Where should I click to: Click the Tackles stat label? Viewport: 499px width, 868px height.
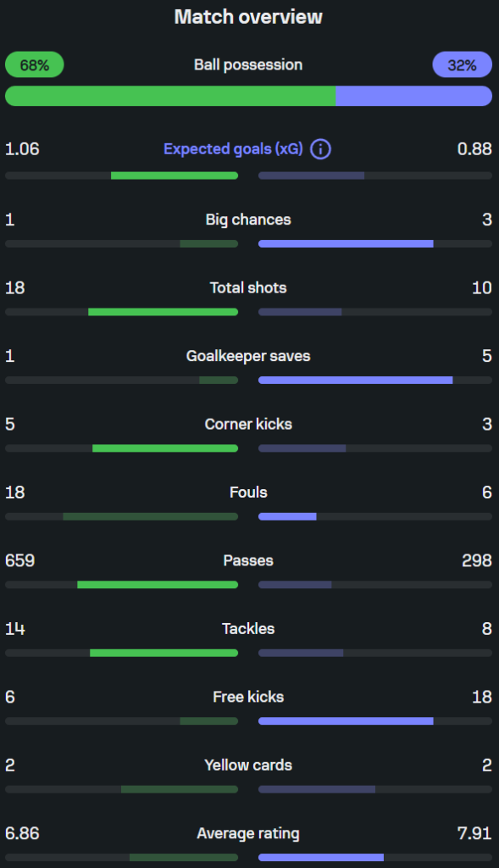tap(248, 628)
